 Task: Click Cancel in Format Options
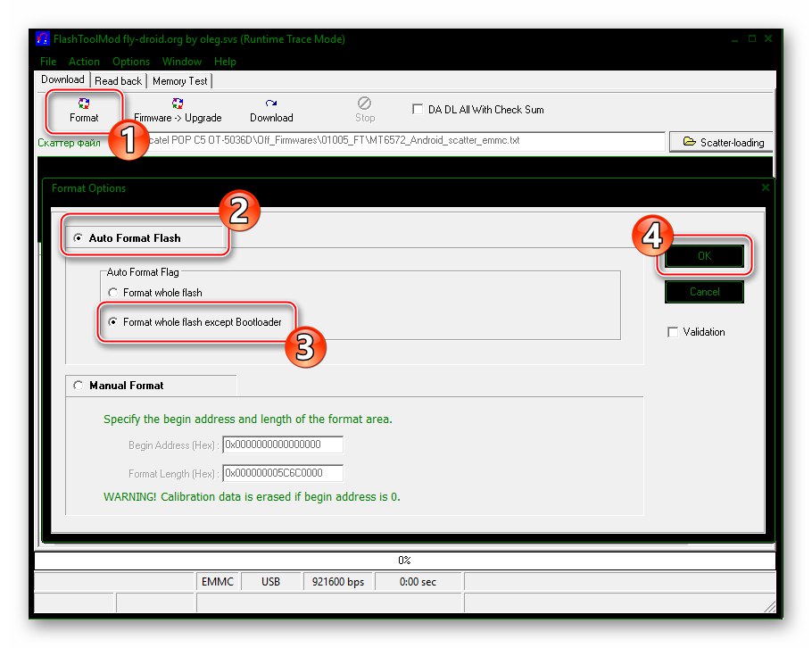[704, 292]
